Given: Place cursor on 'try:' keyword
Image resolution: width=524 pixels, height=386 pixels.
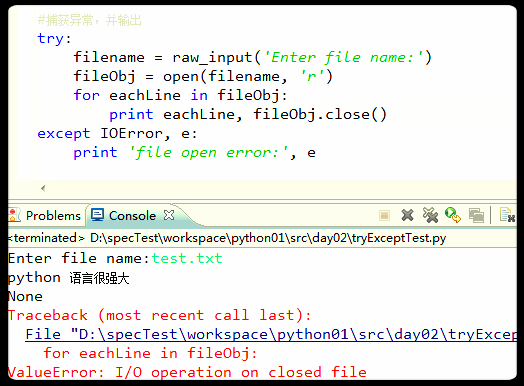Looking at the screenshot, I should pos(50,38).
